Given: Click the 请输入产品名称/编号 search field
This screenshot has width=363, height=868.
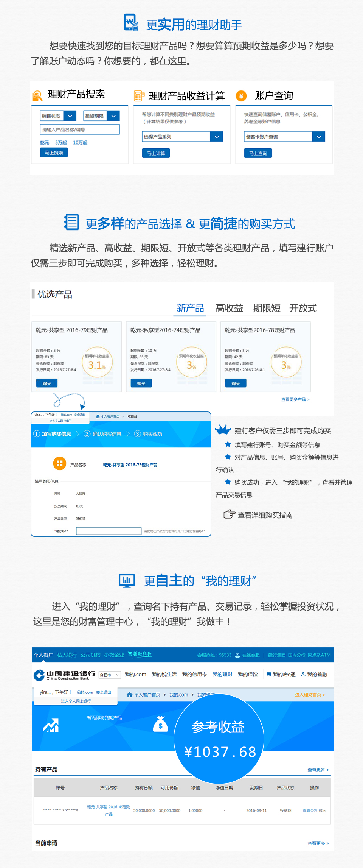Looking at the screenshot, I should pos(80,129).
